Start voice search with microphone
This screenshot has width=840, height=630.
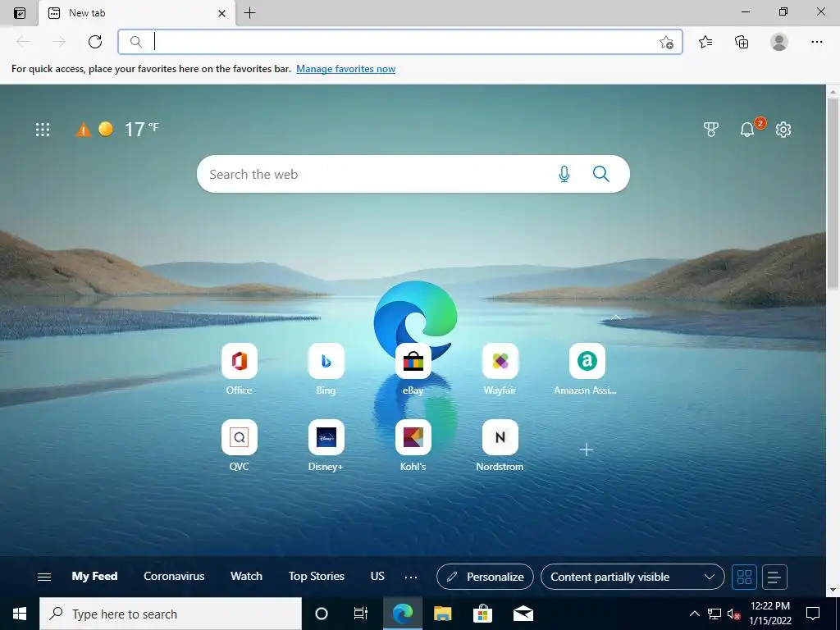pyautogui.click(x=564, y=174)
